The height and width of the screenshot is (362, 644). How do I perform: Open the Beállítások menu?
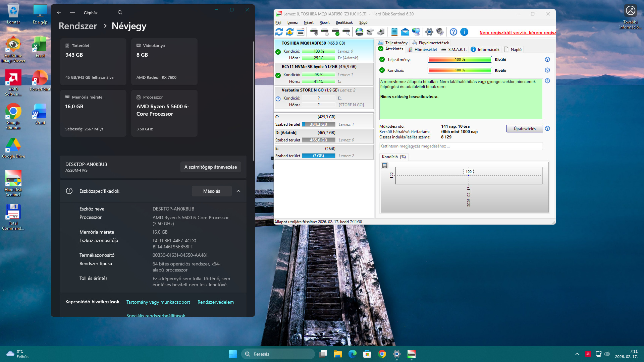pyautogui.click(x=344, y=22)
